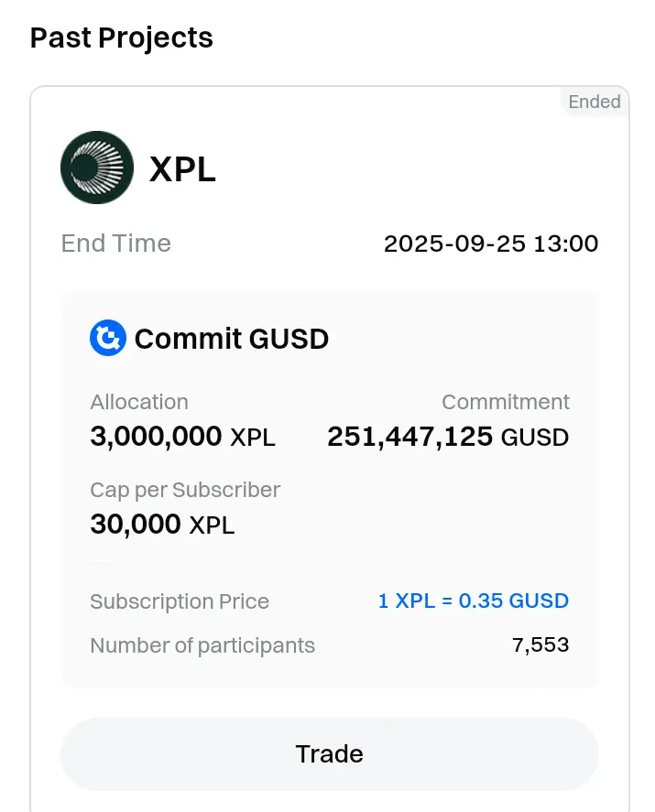The width and height of the screenshot is (655, 812).
Task: Click the 30,000 XPL cap value
Action: [x=162, y=525]
